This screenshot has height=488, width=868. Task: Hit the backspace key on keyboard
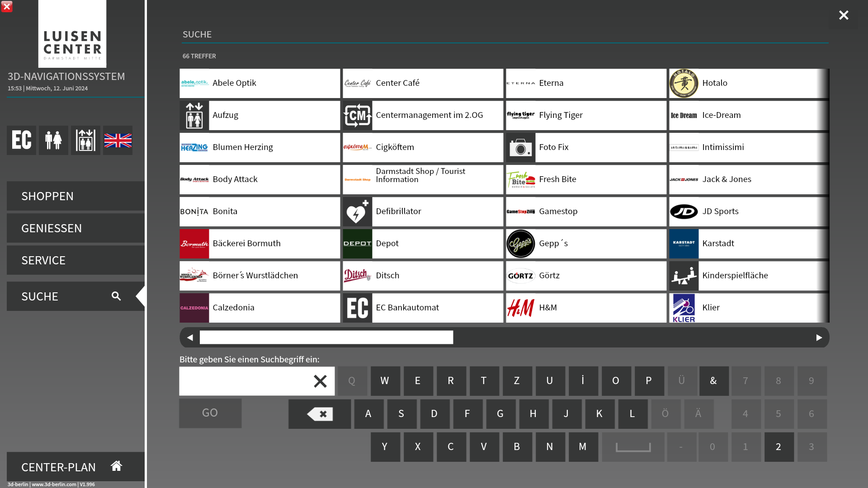click(320, 414)
